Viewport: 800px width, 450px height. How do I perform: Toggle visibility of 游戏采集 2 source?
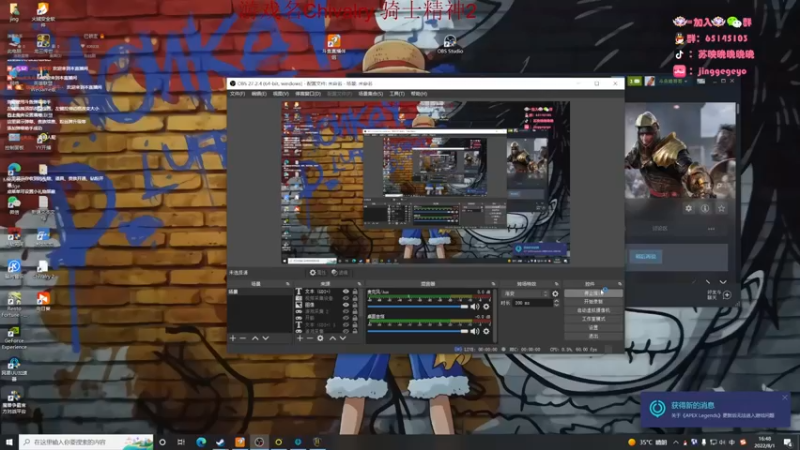pyautogui.click(x=346, y=311)
